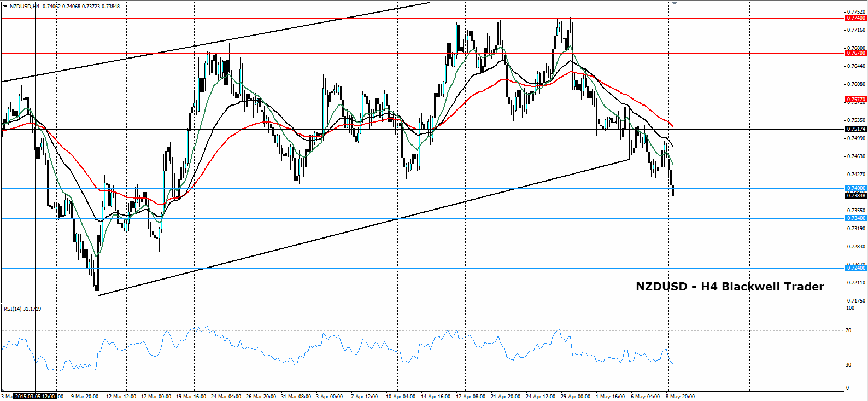The height and width of the screenshot is (401, 868).
Task: Click the 0.72830 price axis value
Action: point(856,247)
